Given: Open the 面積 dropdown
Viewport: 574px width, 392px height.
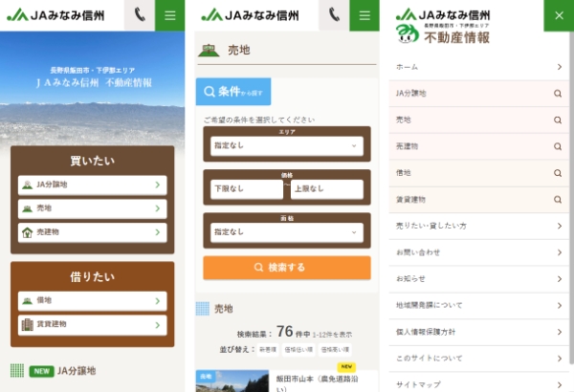Looking at the screenshot, I should click(287, 232).
